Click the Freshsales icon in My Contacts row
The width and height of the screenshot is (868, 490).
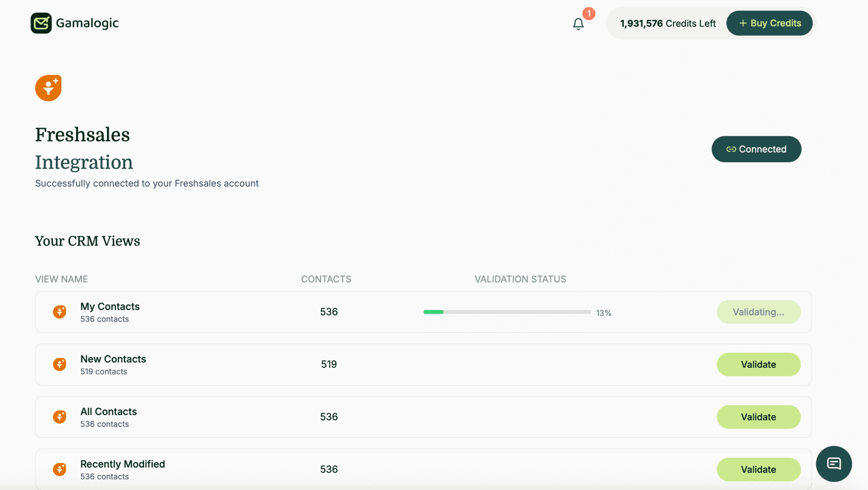coord(60,312)
